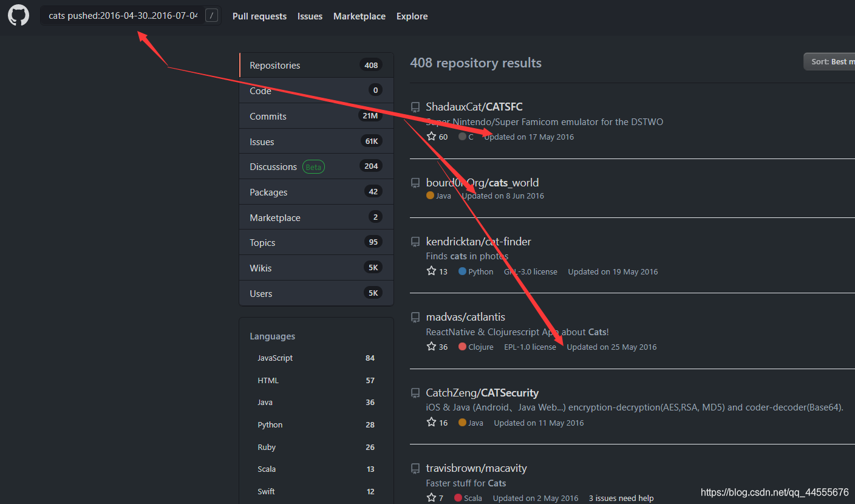Open the Sort: Best match dropdown
Screen dimensions: 855x504
pyautogui.click(x=829, y=61)
